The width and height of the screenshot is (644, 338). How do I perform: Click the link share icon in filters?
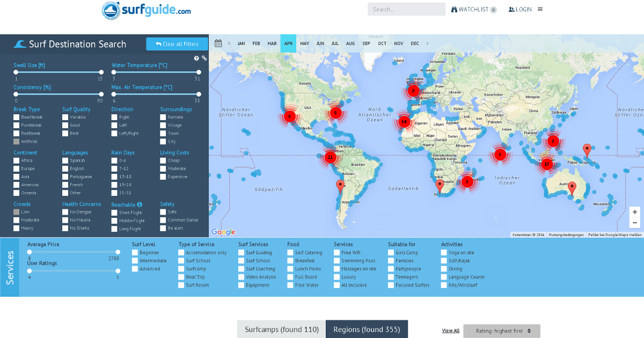coord(204,58)
